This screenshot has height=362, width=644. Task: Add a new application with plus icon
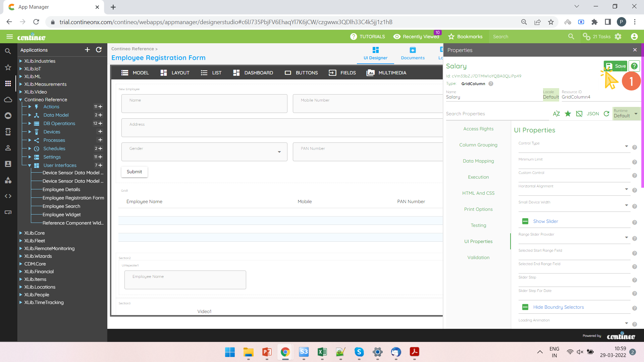[87, 50]
